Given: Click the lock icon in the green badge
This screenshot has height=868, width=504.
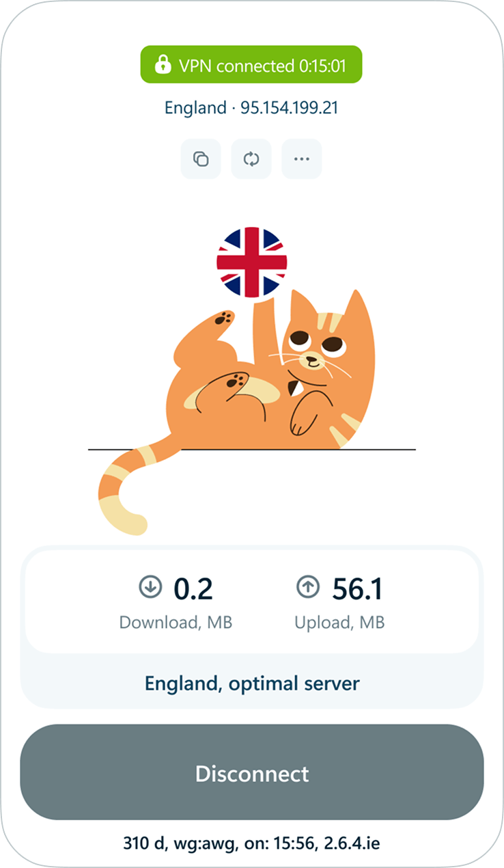Looking at the screenshot, I should tap(163, 66).
